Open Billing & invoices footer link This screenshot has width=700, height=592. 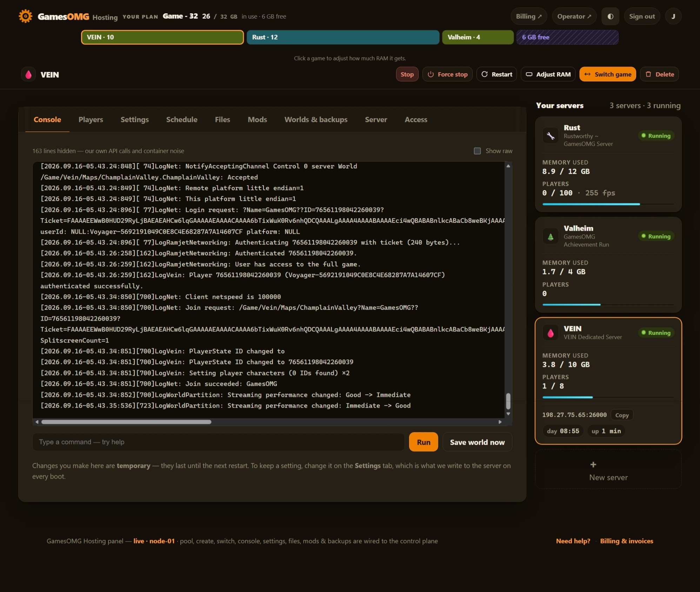(x=626, y=541)
